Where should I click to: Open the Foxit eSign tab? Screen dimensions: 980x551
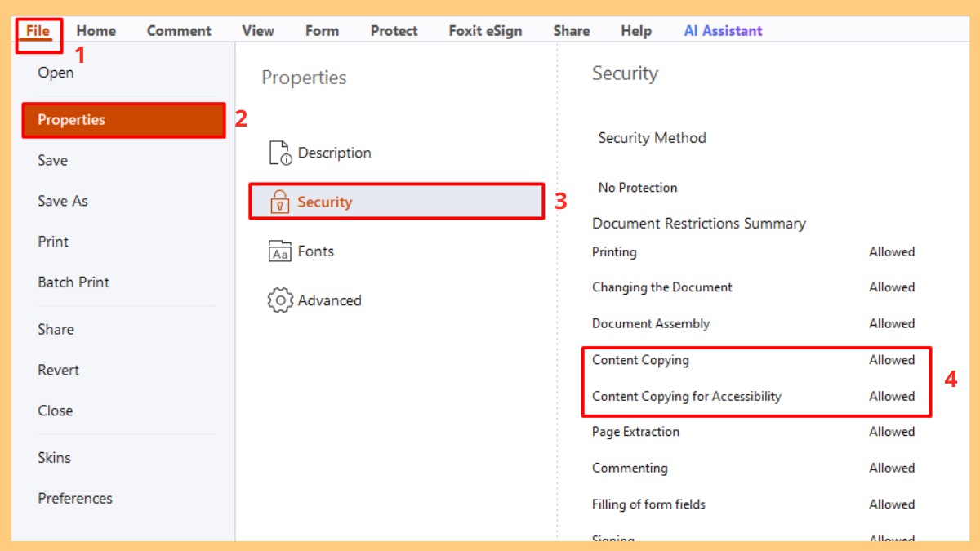pyautogui.click(x=485, y=31)
